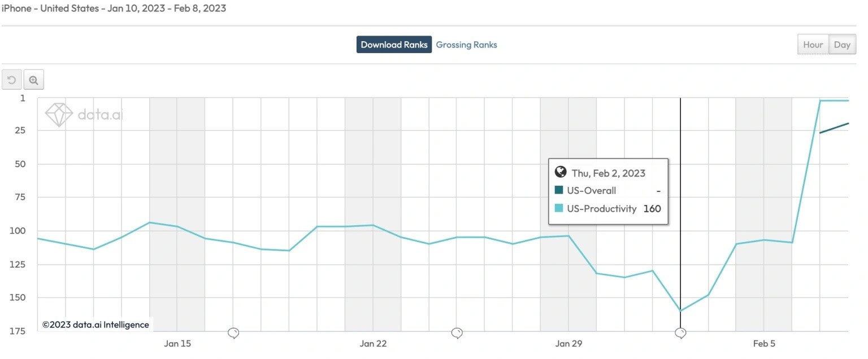The height and width of the screenshot is (359, 868).
Task: Click the dark US-Overall line segment
Action: coord(834,128)
